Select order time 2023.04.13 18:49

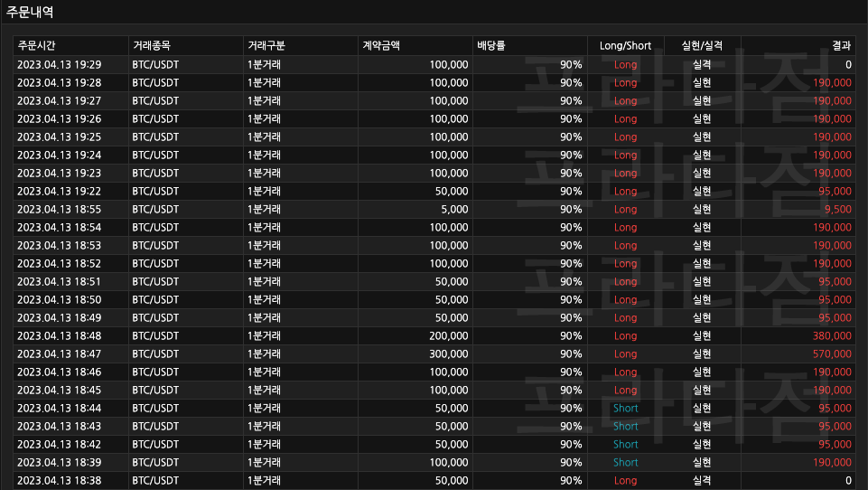[60, 317]
